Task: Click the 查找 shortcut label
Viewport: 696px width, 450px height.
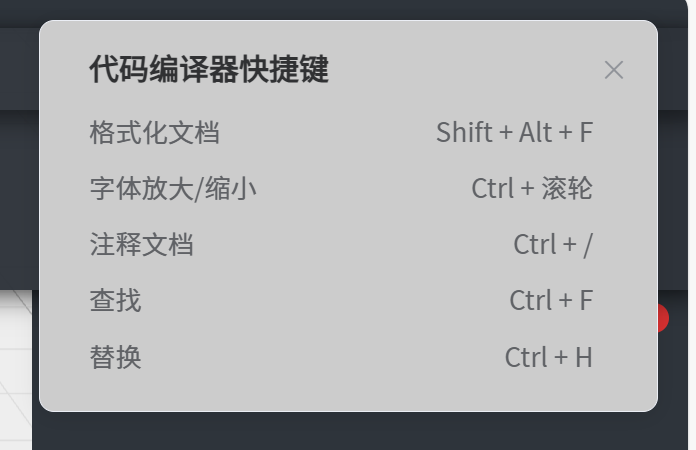Action: [x=115, y=300]
